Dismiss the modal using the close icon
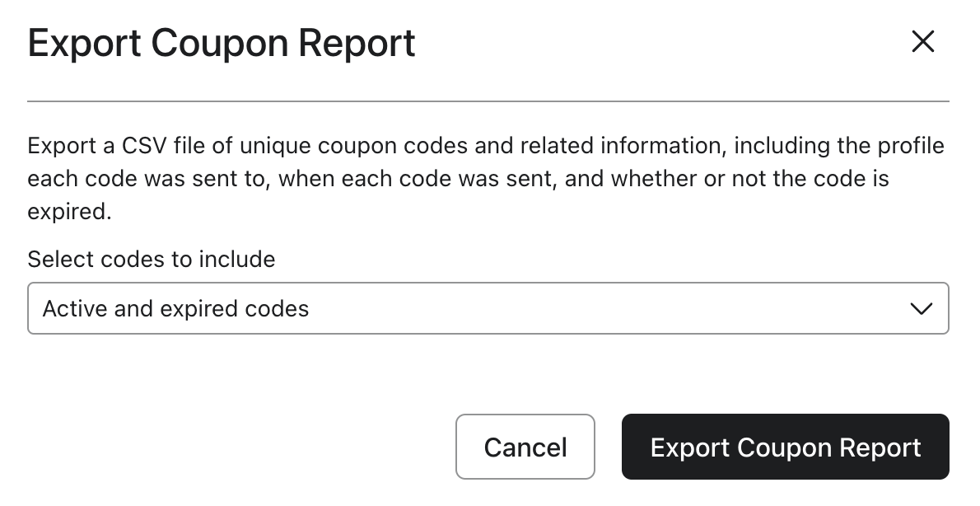Viewport: 980px width, 506px height. [x=922, y=43]
